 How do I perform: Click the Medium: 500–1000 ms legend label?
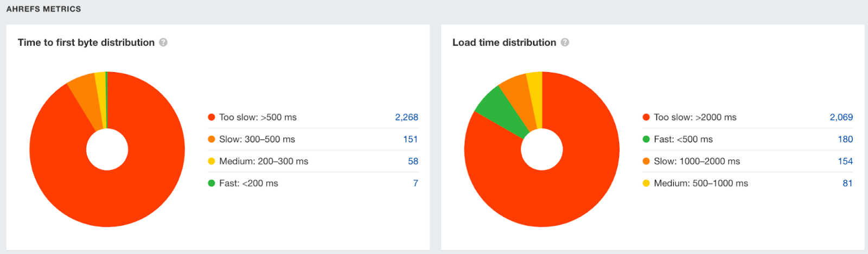pos(700,183)
